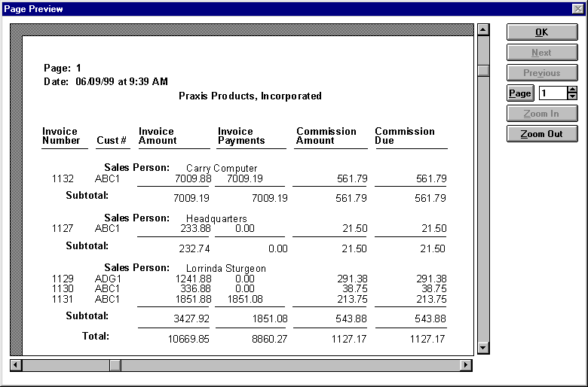
Task: Click invoice number 1127
Action: (x=63, y=229)
